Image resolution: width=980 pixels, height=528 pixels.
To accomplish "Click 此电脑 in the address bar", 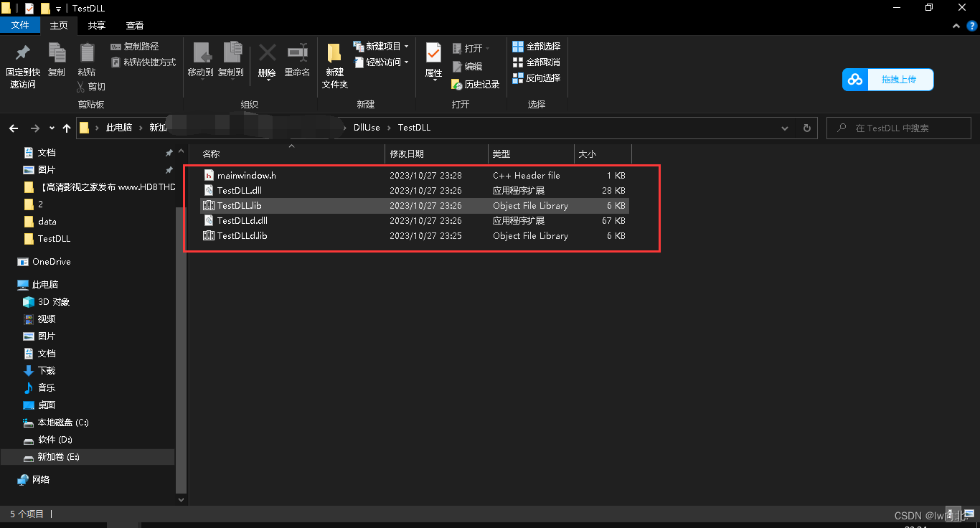I will [x=119, y=128].
